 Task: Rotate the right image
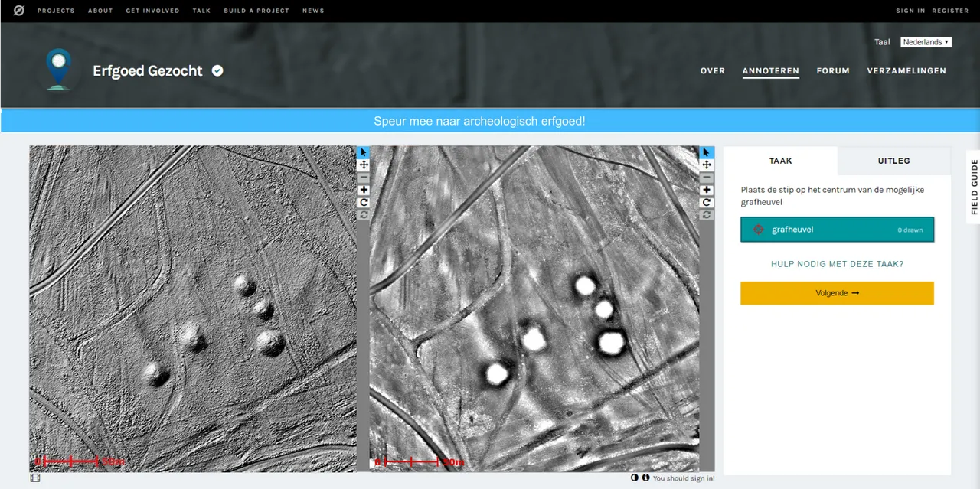pos(707,202)
